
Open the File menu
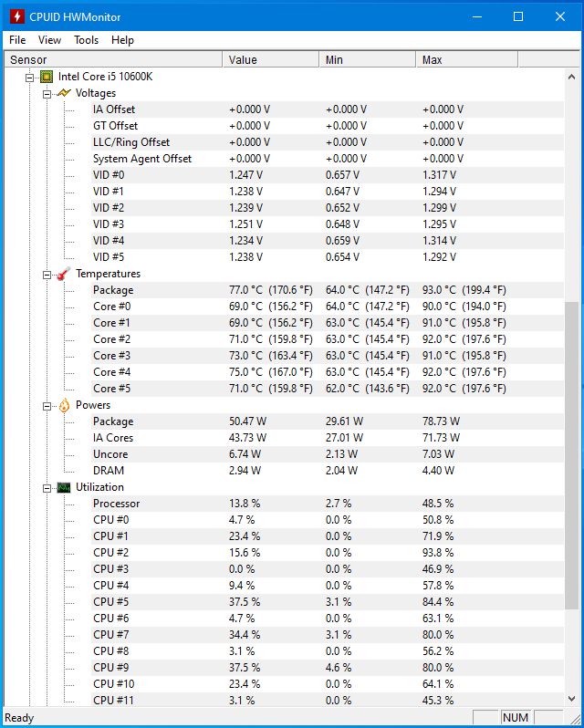click(17, 40)
